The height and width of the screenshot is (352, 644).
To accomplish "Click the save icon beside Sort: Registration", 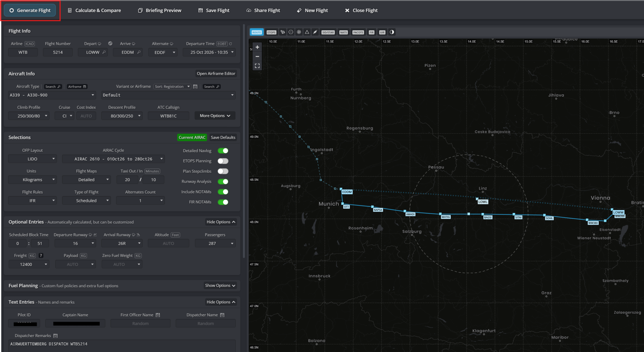I will (195, 87).
